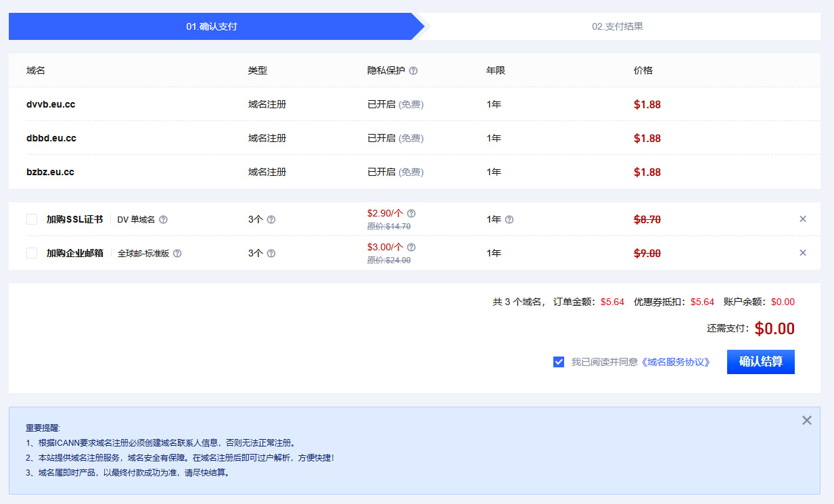Screen dimensions: 834x504
Task: Click 原价:$24.00 original price text
Action: click(389, 260)
